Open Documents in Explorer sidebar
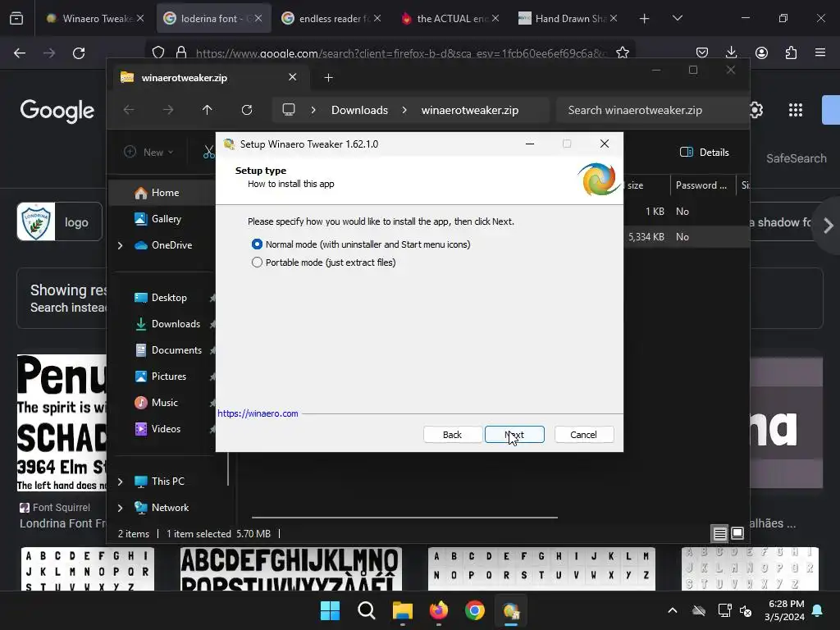The width and height of the screenshot is (840, 630). tap(176, 349)
